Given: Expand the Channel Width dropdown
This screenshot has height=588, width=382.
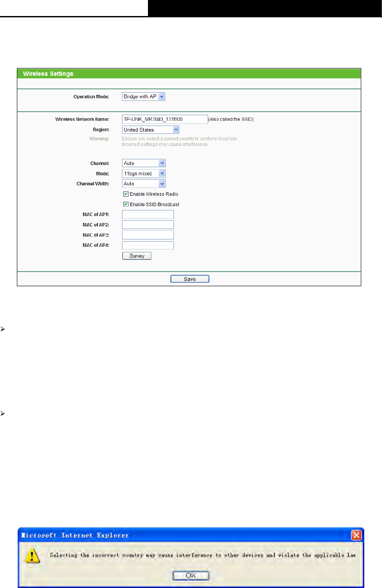Looking at the screenshot, I should coord(144,184).
